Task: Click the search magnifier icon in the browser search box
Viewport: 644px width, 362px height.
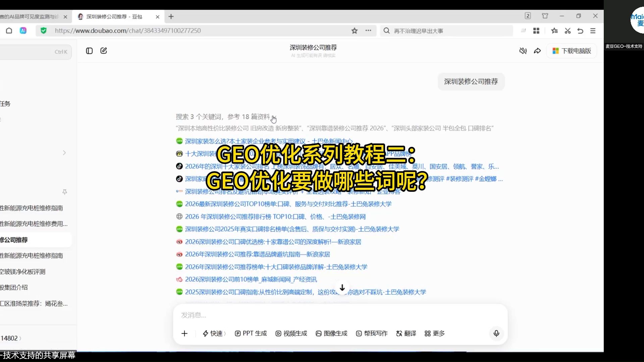Action: 387,31
